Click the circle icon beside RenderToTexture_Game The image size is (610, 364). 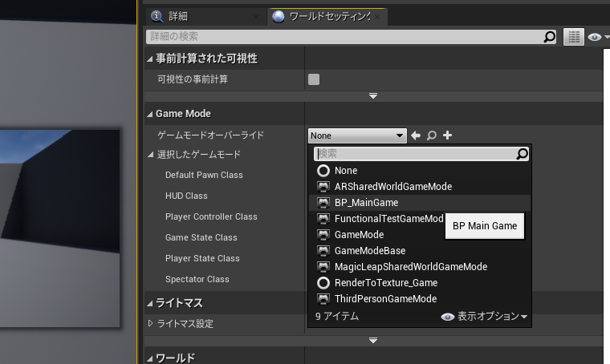click(323, 283)
